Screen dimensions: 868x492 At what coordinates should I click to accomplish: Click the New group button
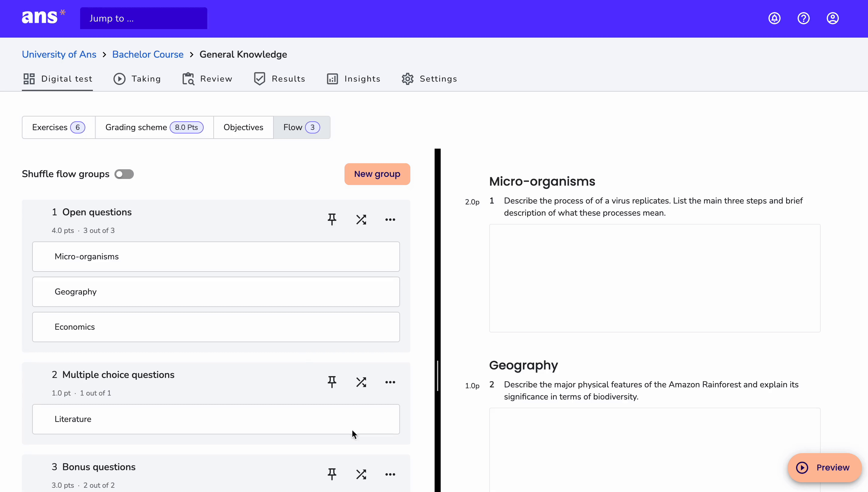377,174
